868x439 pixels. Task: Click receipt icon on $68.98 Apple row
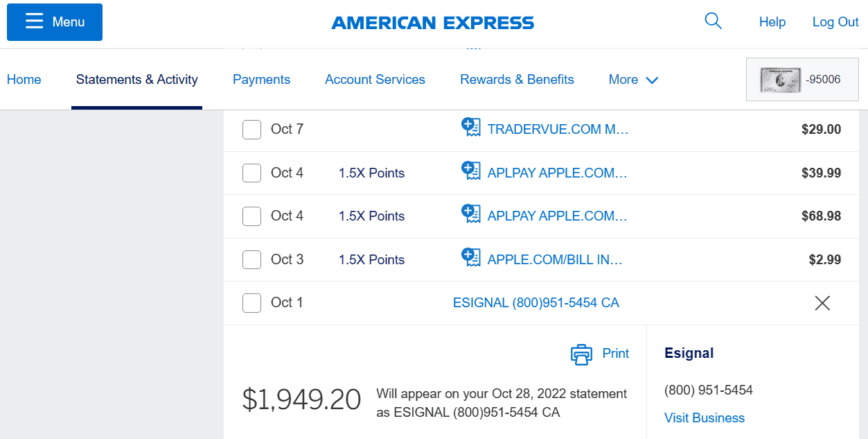click(471, 214)
